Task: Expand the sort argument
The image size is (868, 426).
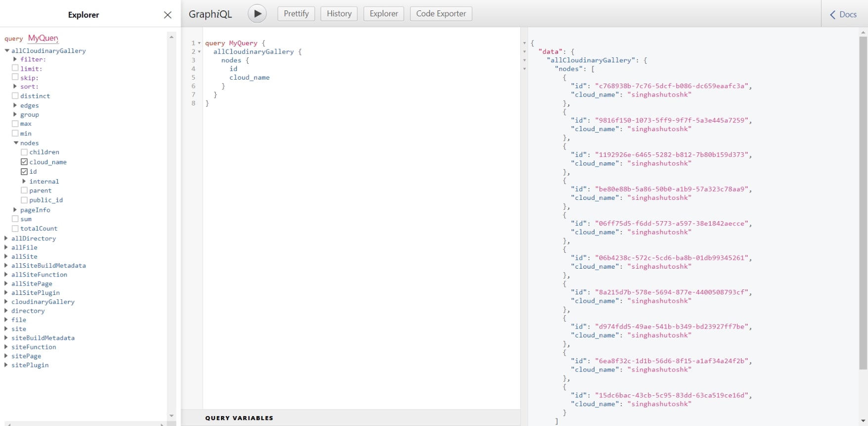Action: (x=15, y=86)
